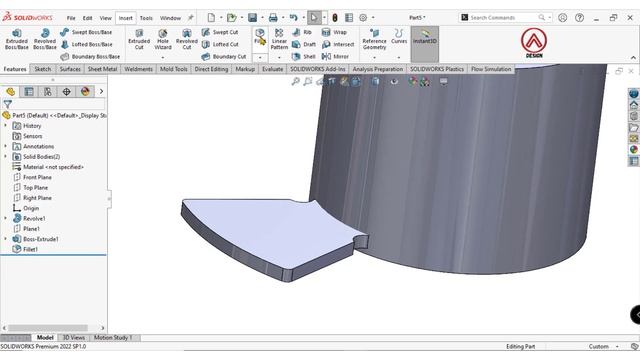Show more manager tabs chevron
Viewport: 640px width, 360px height.
click(101, 91)
